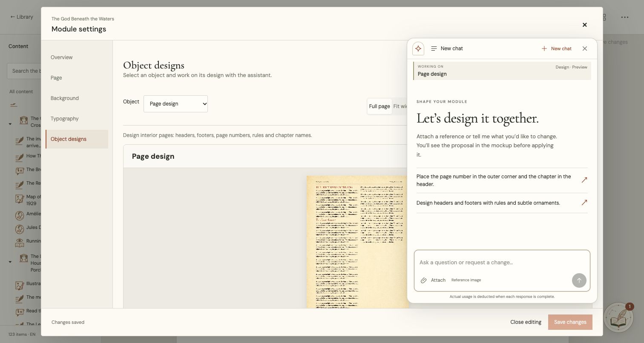Image resolution: width=644 pixels, height=343 pixels.
Task: Select the Full page preview mode
Action: click(379, 106)
